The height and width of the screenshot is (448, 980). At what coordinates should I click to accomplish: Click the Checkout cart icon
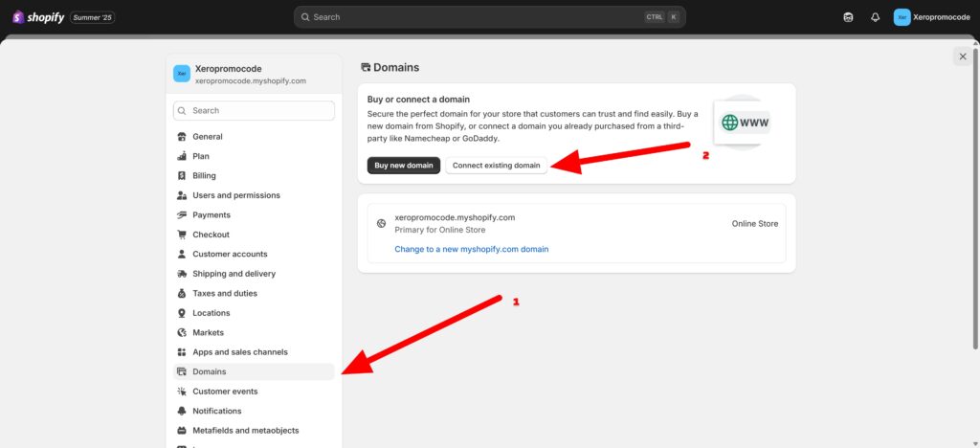pos(182,235)
